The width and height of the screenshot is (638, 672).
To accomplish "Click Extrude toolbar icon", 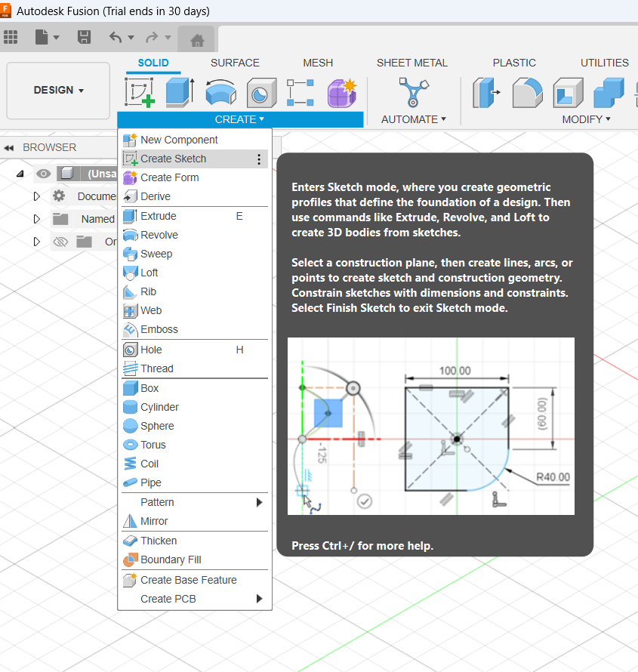I will click(x=180, y=92).
